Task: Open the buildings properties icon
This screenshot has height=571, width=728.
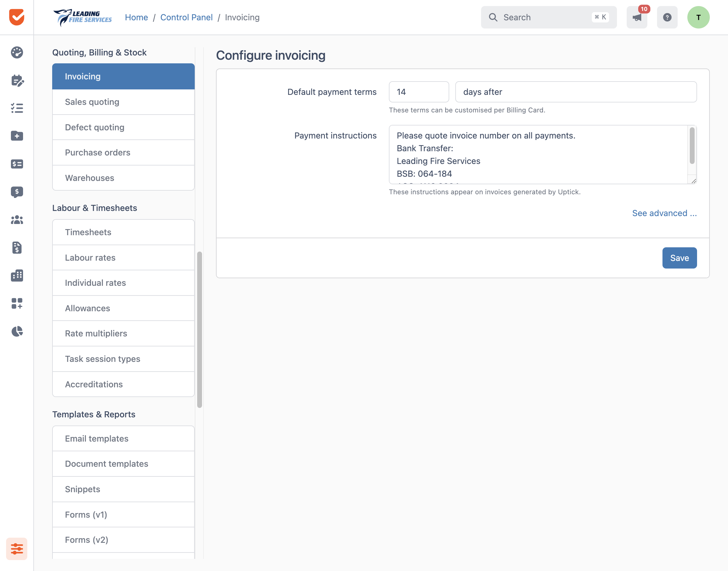Action: (17, 275)
